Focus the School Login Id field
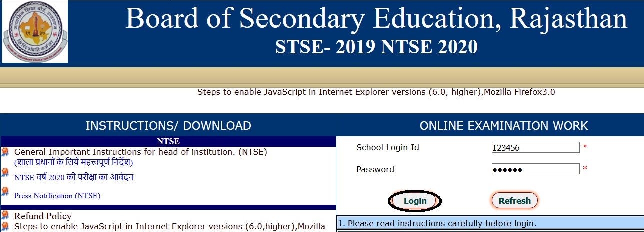Screen dimensions: 644x232 [x=535, y=148]
